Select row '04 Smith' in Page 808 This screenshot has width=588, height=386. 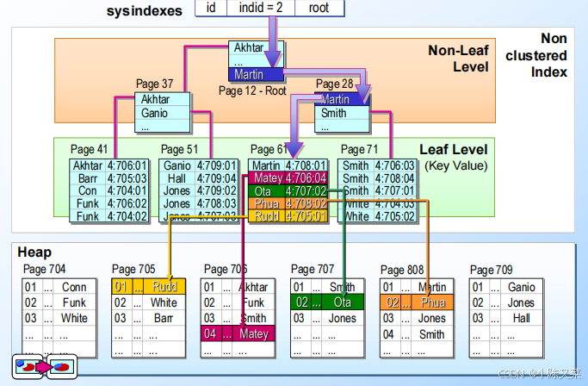tap(417, 333)
